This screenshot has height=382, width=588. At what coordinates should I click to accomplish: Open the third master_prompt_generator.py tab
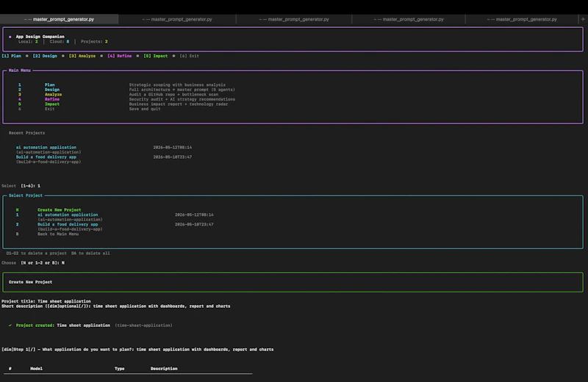294,19
